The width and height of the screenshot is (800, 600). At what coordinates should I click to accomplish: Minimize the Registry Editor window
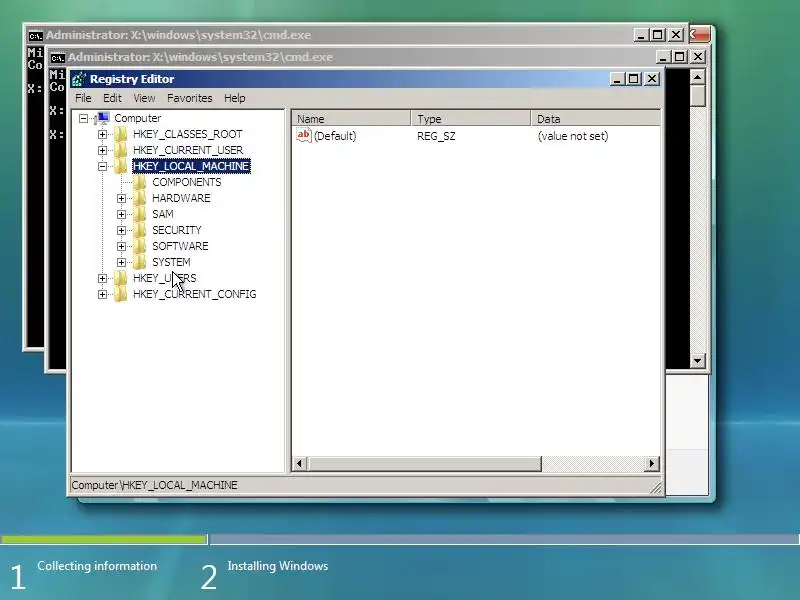click(x=617, y=79)
